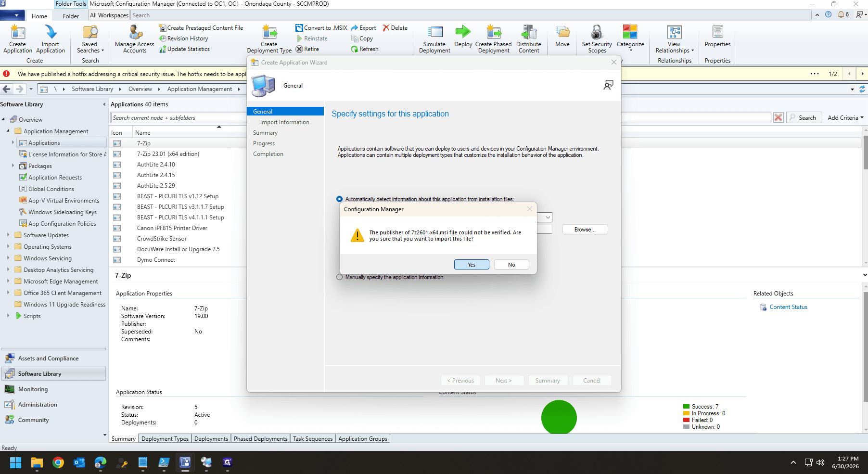Click the All Workspaces search box
This screenshot has height=474, width=868.
[472, 15]
